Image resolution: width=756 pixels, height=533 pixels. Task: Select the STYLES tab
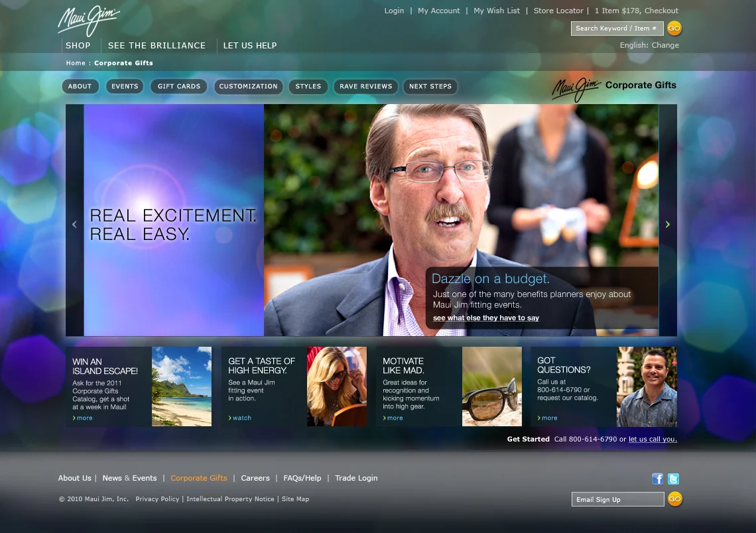click(x=308, y=86)
